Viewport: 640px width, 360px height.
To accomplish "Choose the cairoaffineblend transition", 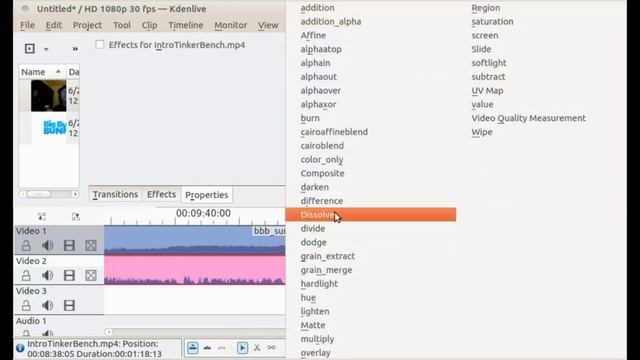I will [334, 132].
